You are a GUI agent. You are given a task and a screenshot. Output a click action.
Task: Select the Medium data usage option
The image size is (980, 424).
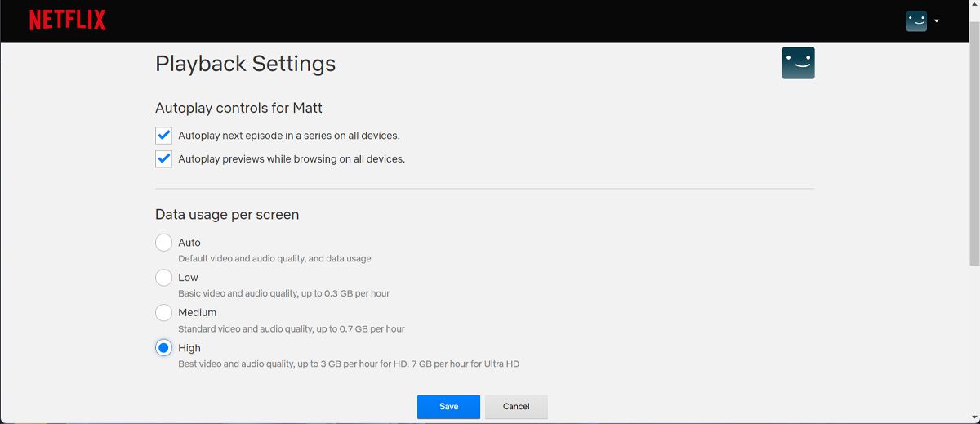[x=163, y=313]
